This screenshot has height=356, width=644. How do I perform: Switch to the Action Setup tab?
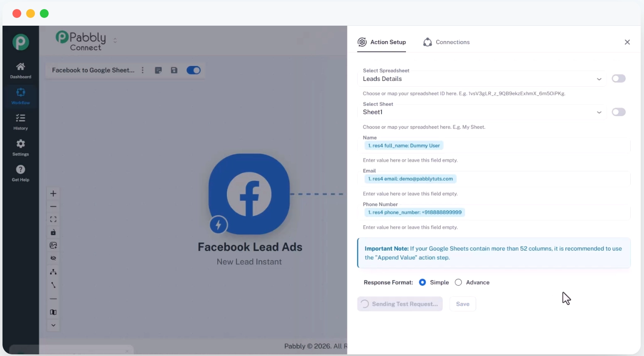pyautogui.click(x=381, y=42)
